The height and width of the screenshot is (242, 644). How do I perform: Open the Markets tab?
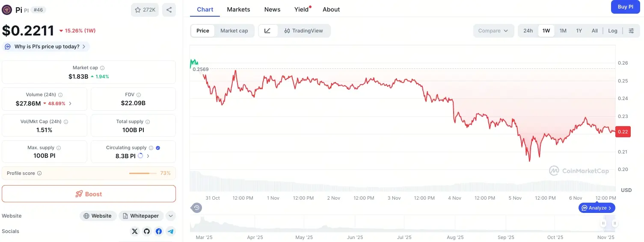coord(238,9)
